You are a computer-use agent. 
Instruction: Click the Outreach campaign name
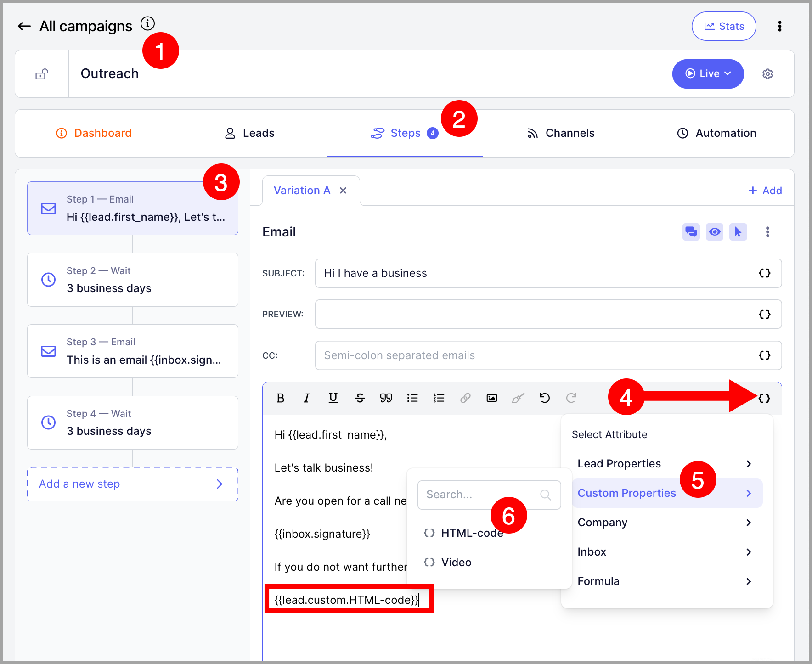tap(110, 74)
